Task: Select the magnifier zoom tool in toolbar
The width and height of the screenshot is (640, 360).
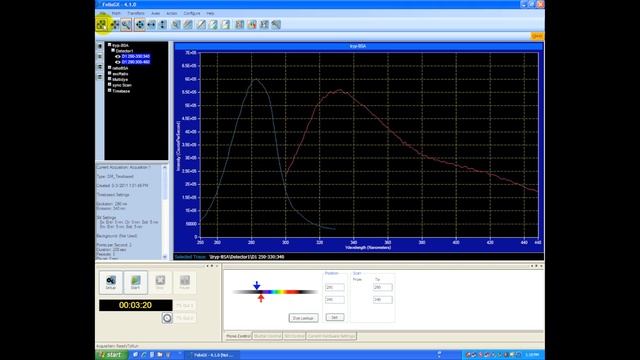Action: point(126,25)
